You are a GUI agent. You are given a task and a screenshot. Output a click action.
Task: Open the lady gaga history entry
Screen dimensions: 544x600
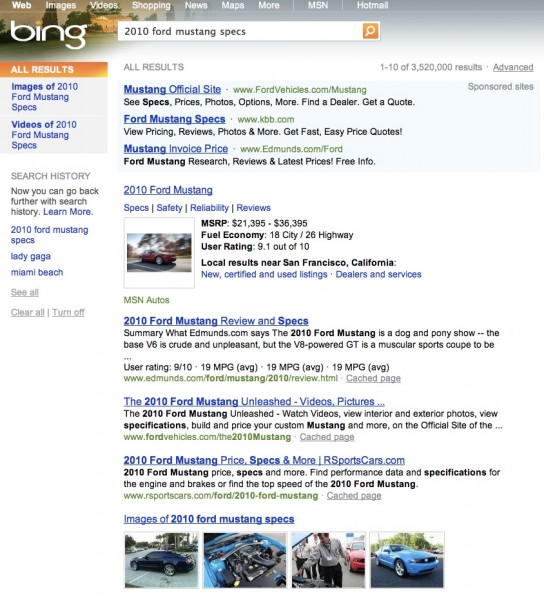coord(31,256)
